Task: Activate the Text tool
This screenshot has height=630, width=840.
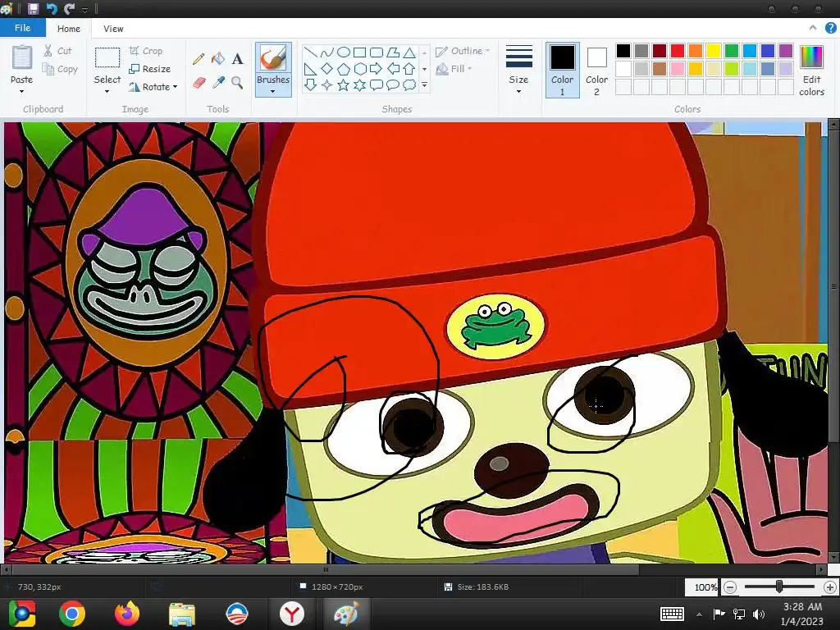Action: [237, 59]
